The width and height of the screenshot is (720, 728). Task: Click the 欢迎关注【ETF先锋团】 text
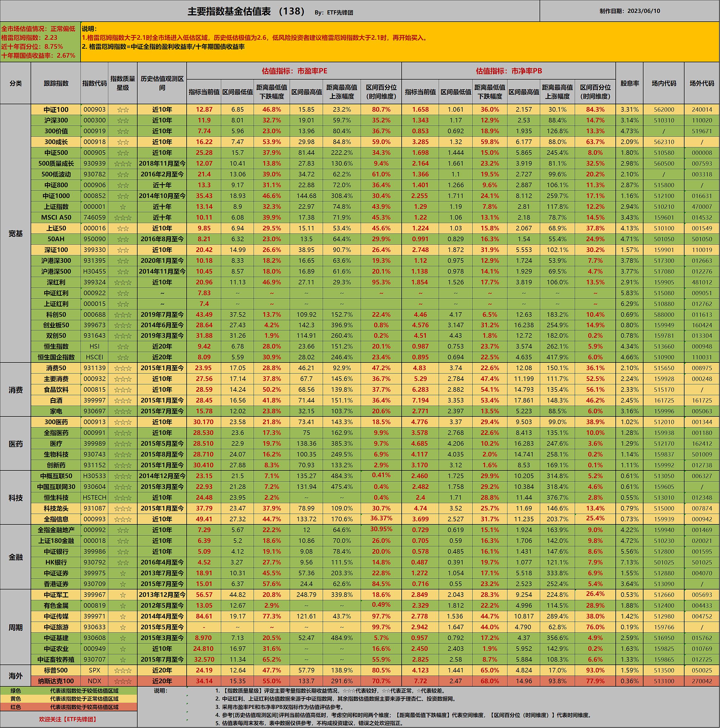pyautogui.click(x=68, y=719)
